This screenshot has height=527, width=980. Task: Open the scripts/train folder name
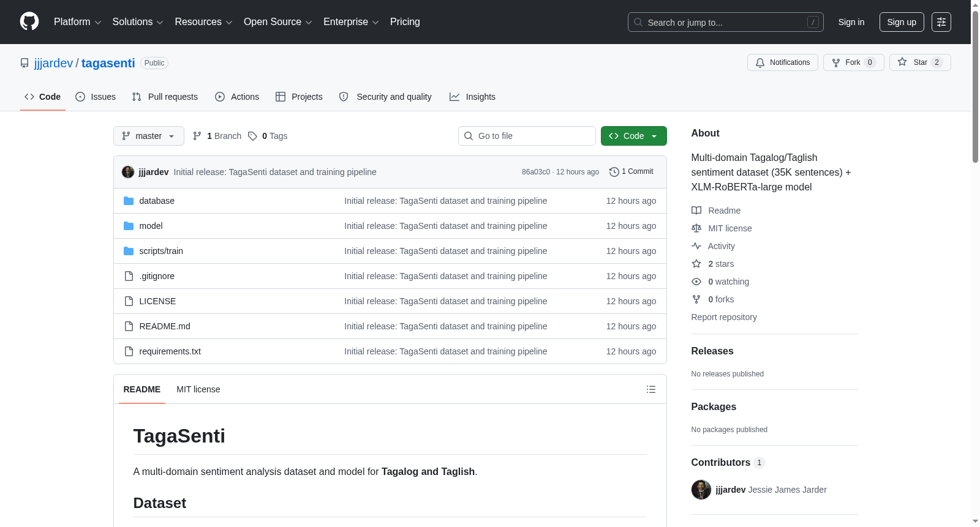(x=161, y=251)
